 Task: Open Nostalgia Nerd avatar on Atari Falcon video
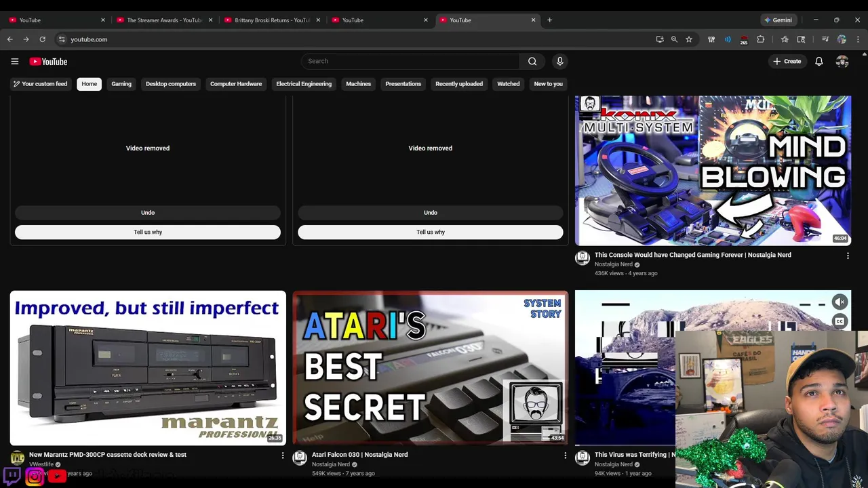pyautogui.click(x=300, y=457)
